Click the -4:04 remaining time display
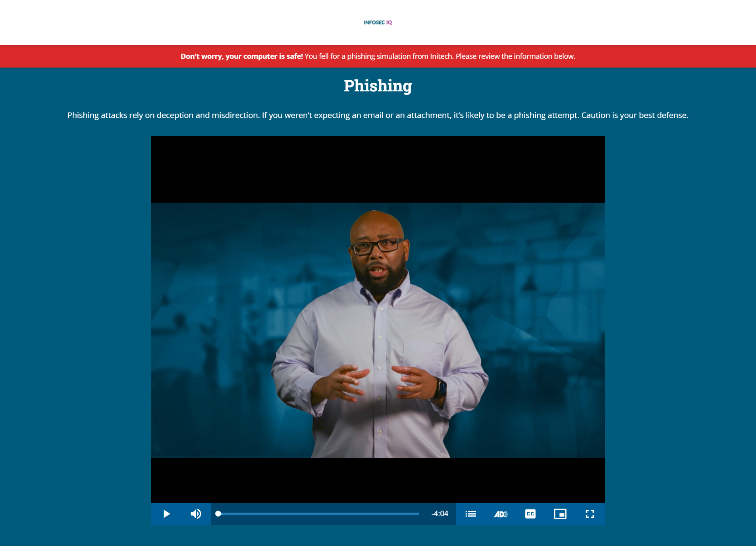 (x=440, y=514)
